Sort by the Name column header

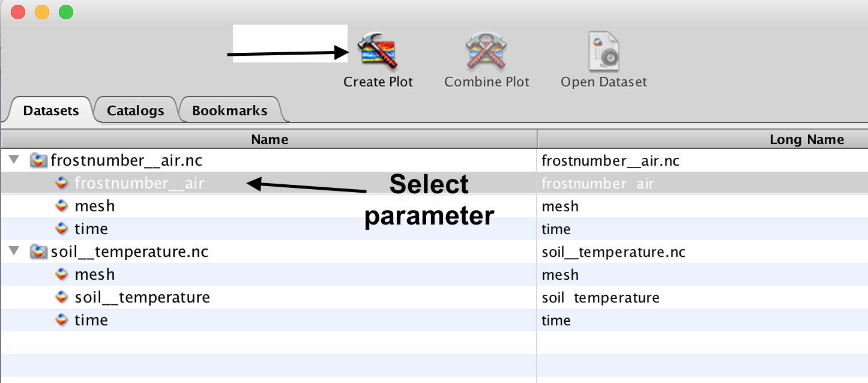[270, 139]
